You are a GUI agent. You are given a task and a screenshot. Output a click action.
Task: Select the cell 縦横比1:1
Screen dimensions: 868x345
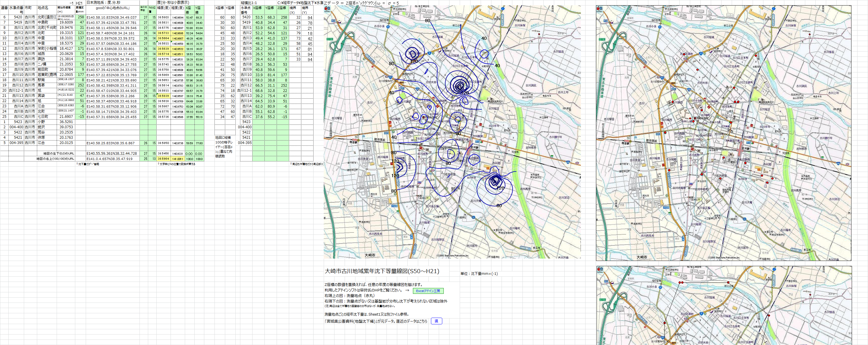(x=249, y=3)
